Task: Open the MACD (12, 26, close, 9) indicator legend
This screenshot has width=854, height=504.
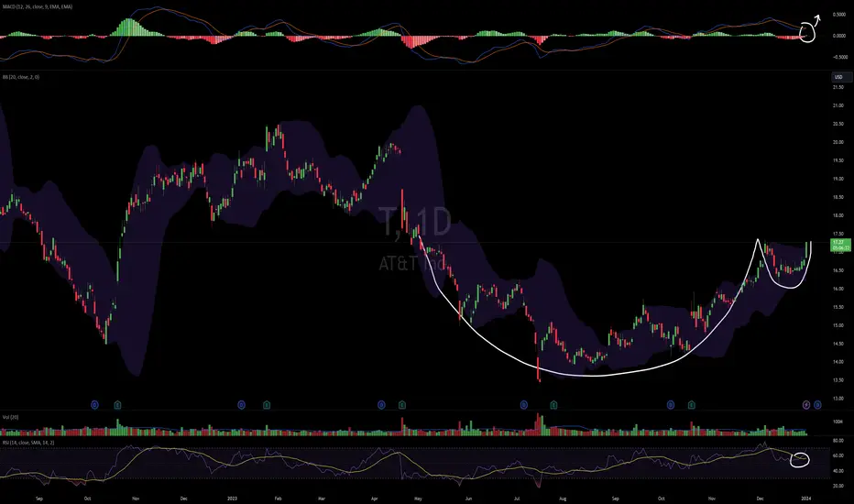Action: pos(37,7)
